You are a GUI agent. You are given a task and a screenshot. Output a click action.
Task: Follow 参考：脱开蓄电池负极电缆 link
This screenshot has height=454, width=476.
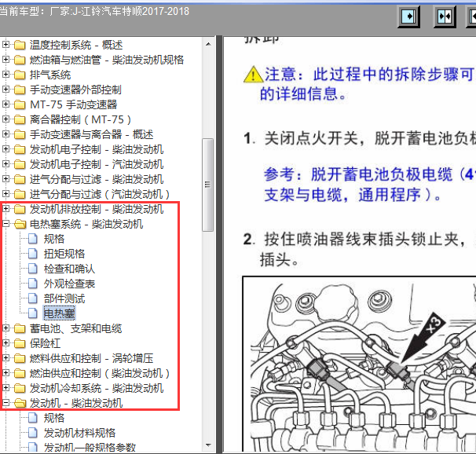click(x=370, y=185)
